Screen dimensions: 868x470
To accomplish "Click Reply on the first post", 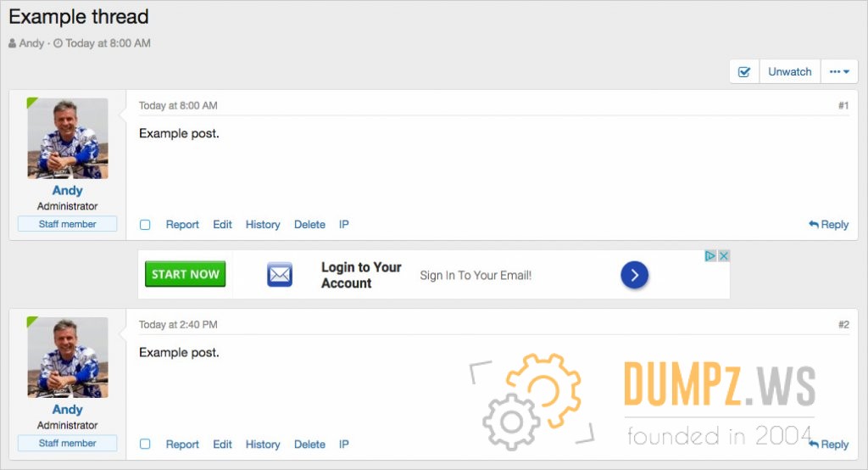I will click(828, 225).
